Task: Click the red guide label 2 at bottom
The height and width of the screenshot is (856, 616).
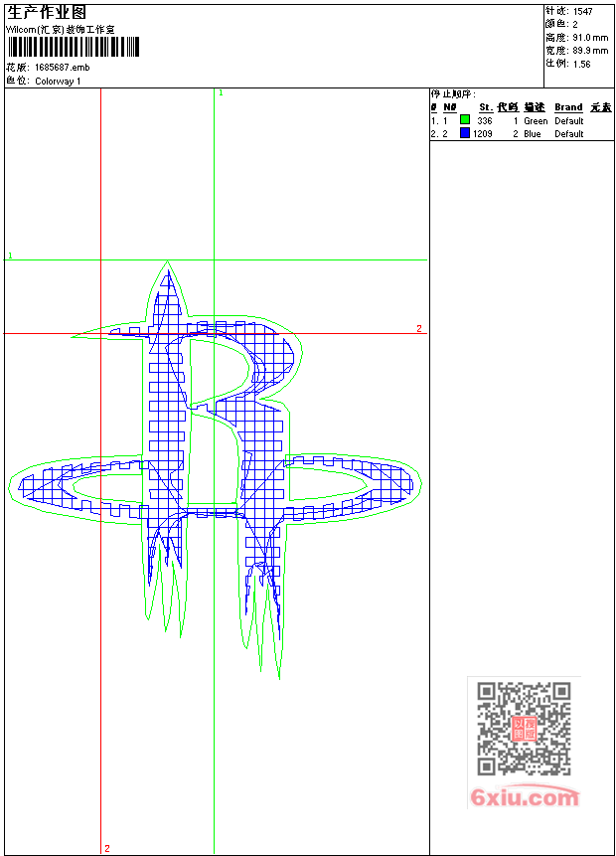Action: [107, 848]
